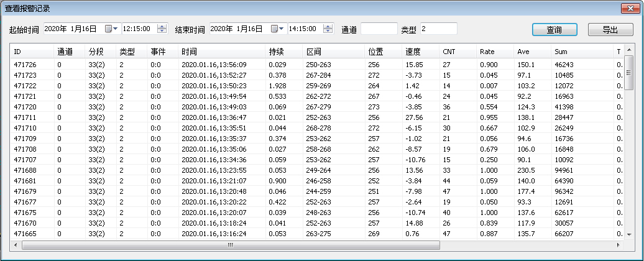Sort by the 区间 column header

point(334,52)
